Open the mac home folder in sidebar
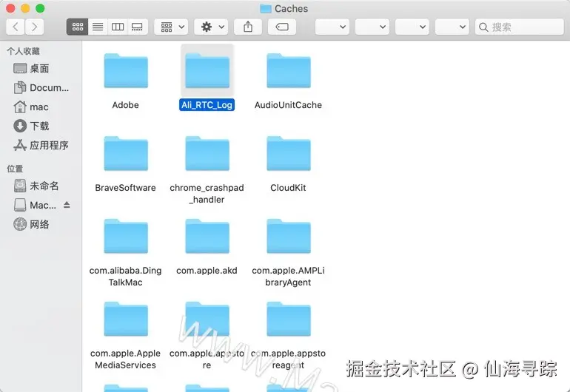 pos(39,107)
